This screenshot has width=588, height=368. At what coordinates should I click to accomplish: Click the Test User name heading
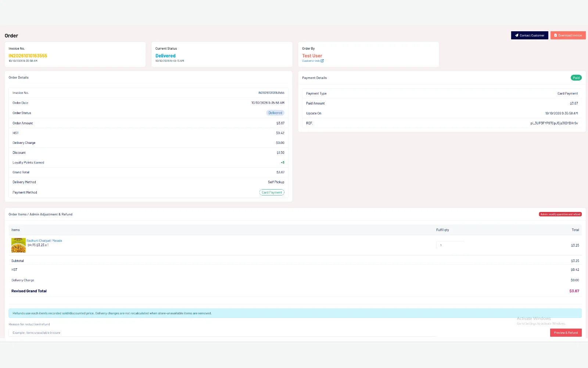point(312,56)
